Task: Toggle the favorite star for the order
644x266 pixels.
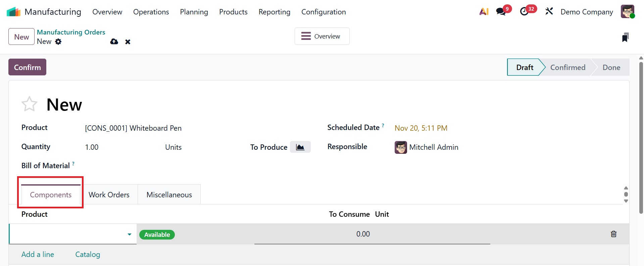Action: pos(29,104)
